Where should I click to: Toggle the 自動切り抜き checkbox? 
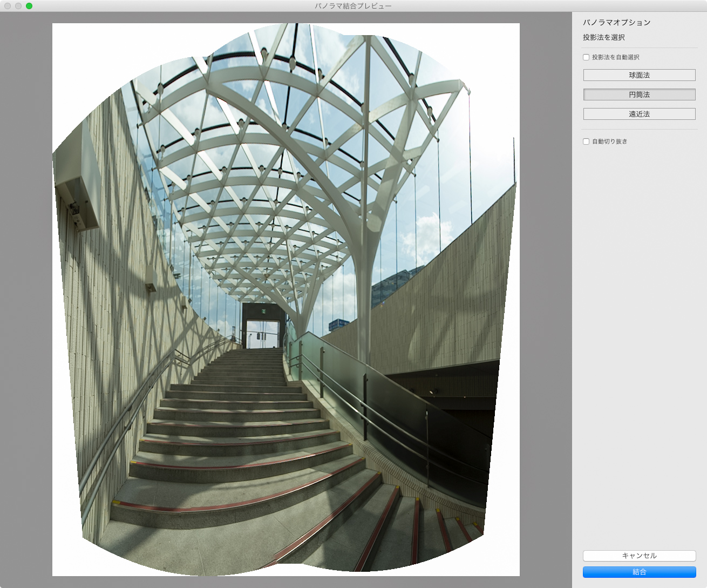tap(586, 141)
